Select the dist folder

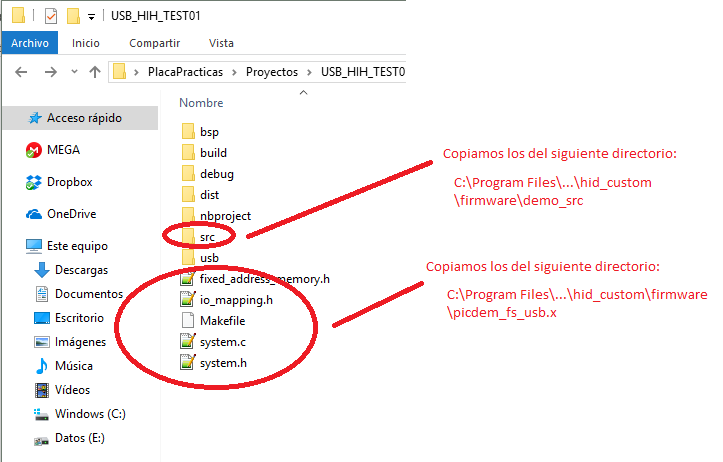coord(209,195)
